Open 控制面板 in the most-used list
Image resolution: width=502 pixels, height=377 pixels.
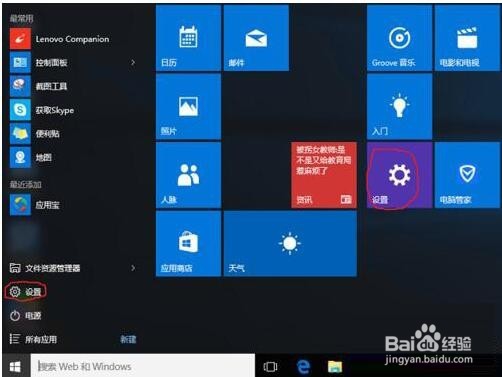coord(75,62)
